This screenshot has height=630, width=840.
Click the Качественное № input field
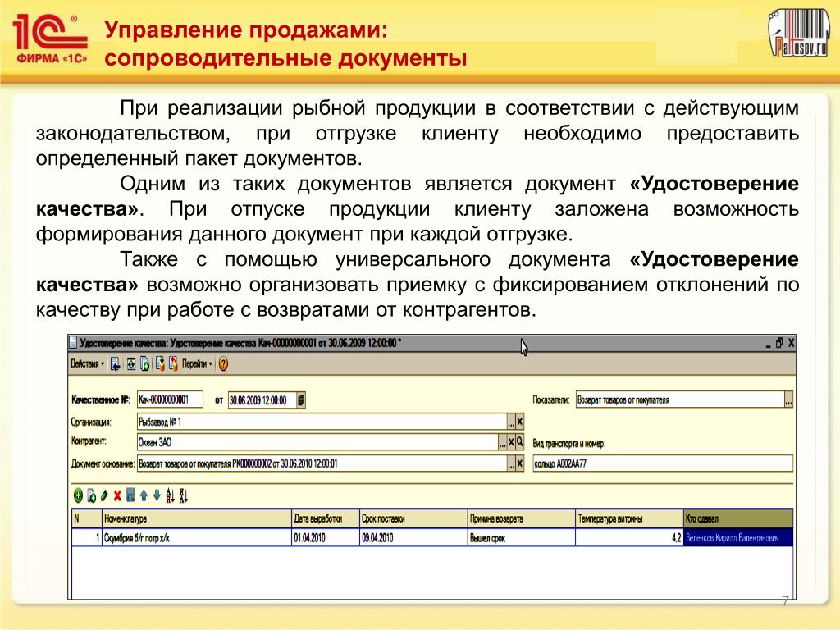171,399
